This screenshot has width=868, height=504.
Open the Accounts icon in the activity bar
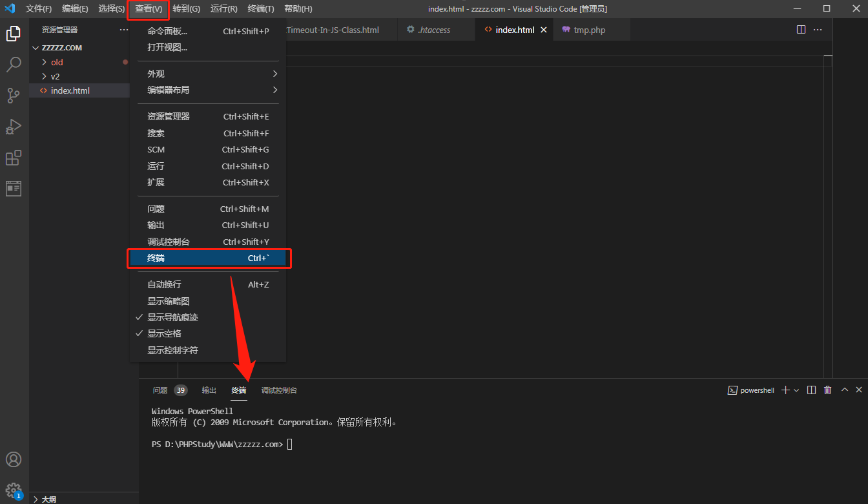14,459
